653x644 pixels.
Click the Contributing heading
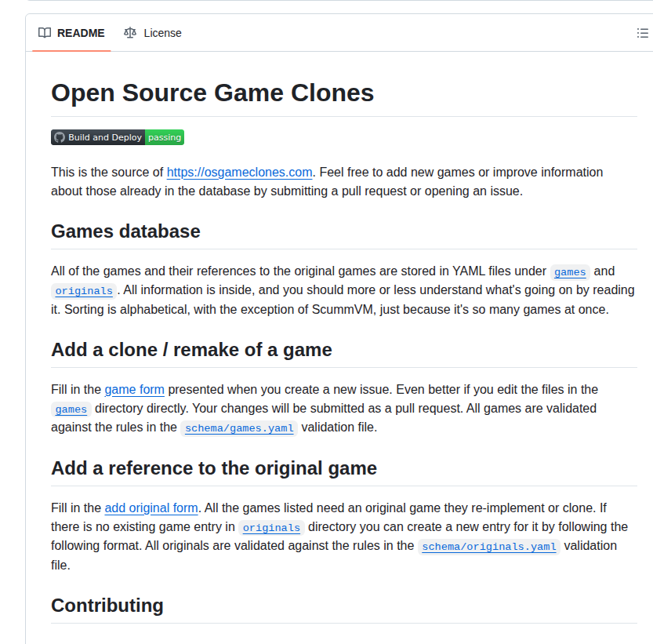(x=107, y=605)
